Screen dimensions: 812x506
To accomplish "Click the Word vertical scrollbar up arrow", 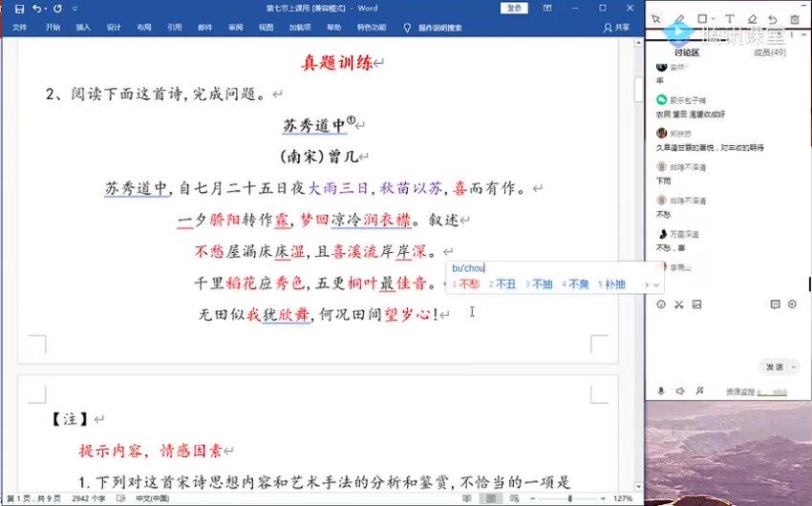I will (638, 43).
